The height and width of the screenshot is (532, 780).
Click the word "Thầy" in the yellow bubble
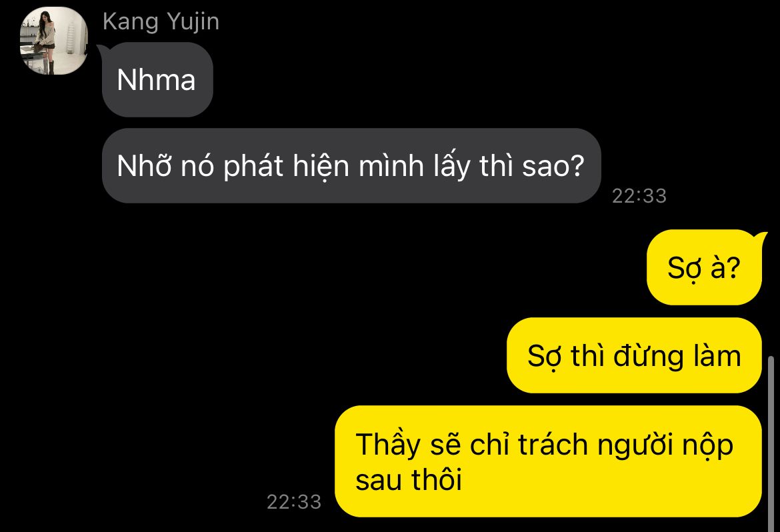[x=387, y=445]
